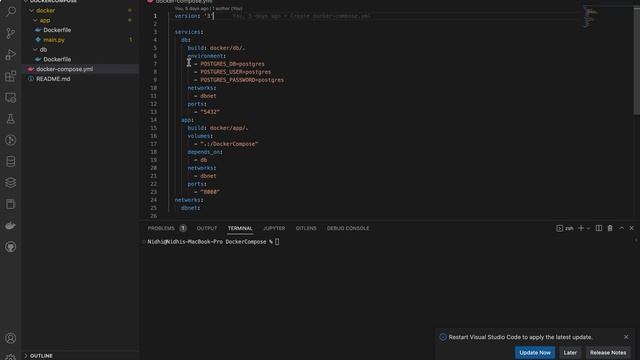
Task: Open Release Notes from notification
Action: click(608, 352)
